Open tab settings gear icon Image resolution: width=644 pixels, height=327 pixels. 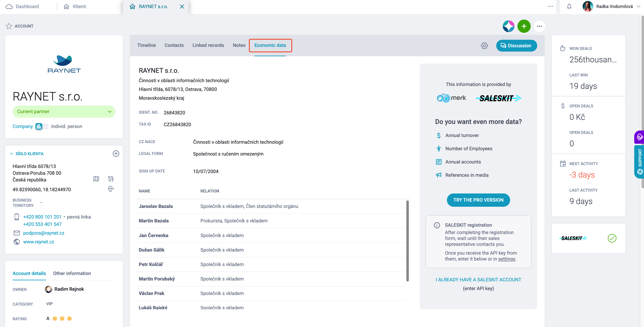pyautogui.click(x=484, y=45)
